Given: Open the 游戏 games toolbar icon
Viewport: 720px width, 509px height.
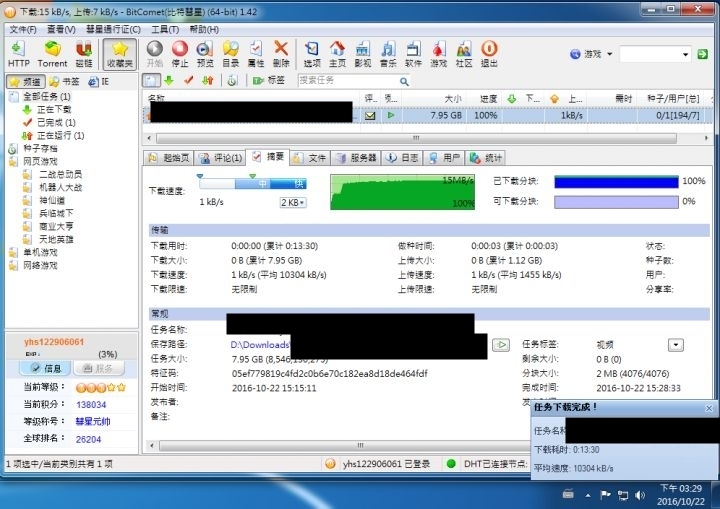Looking at the screenshot, I should coord(439,54).
